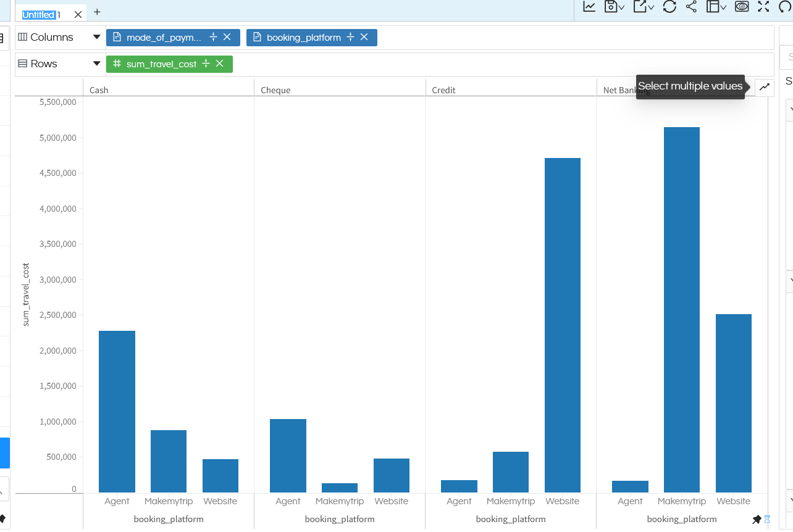Open the layout panel icon

point(713,7)
